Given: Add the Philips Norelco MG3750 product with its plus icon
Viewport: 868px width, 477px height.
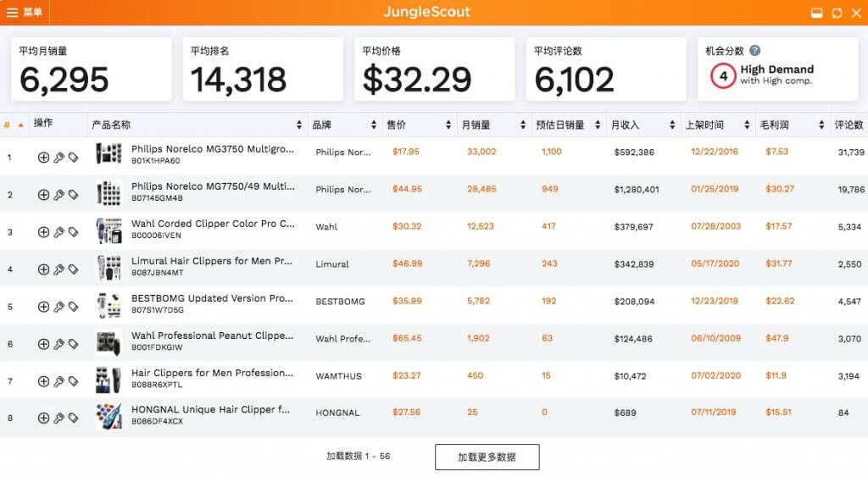Looking at the screenshot, I should pyautogui.click(x=43, y=158).
